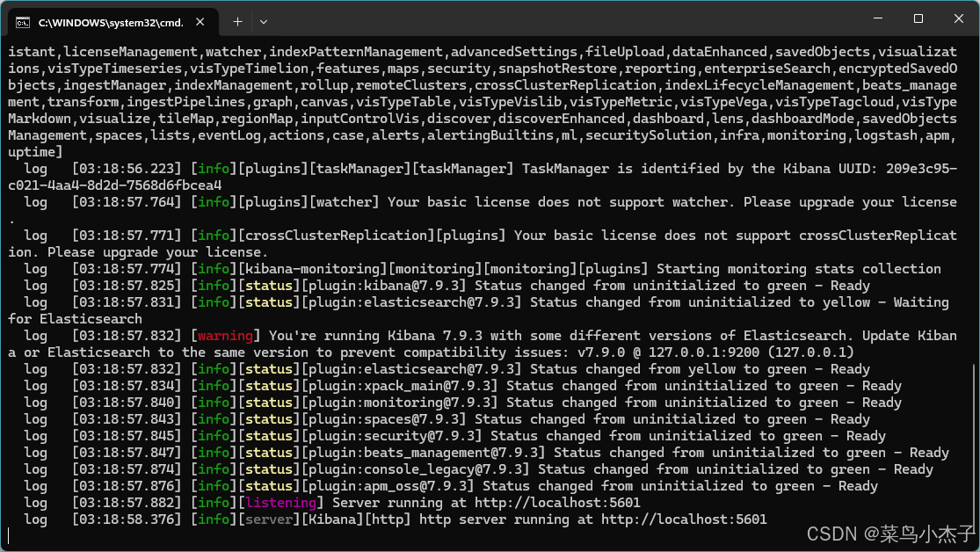Image resolution: width=980 pixels, height=552 pixels.
Task: Click 'Waiting' in the yellow status line
Action: click(921, 302)
